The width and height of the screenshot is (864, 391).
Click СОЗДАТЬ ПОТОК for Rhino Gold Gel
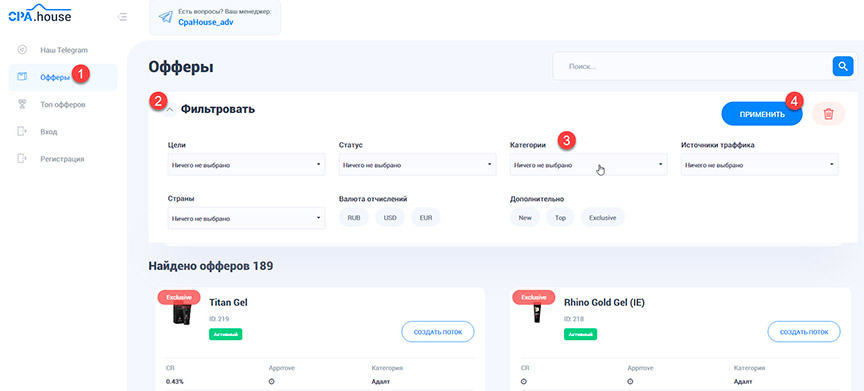click(x=804, y=332)
